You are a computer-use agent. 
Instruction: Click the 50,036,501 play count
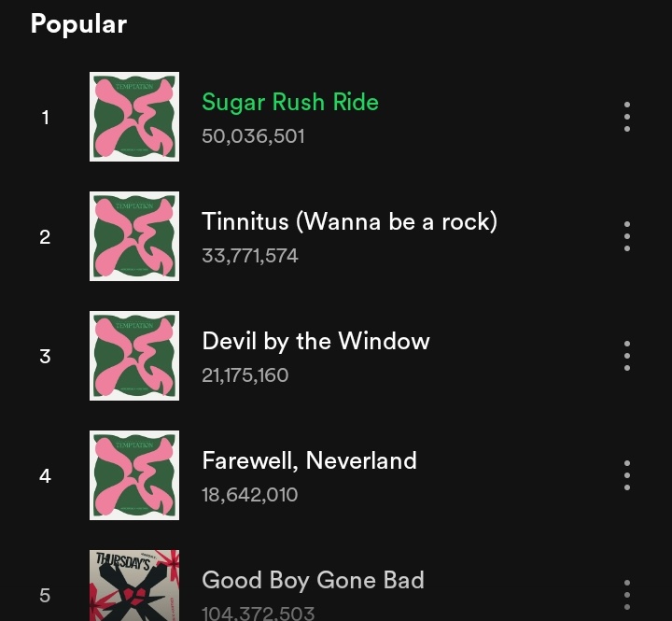coord(253,136)
